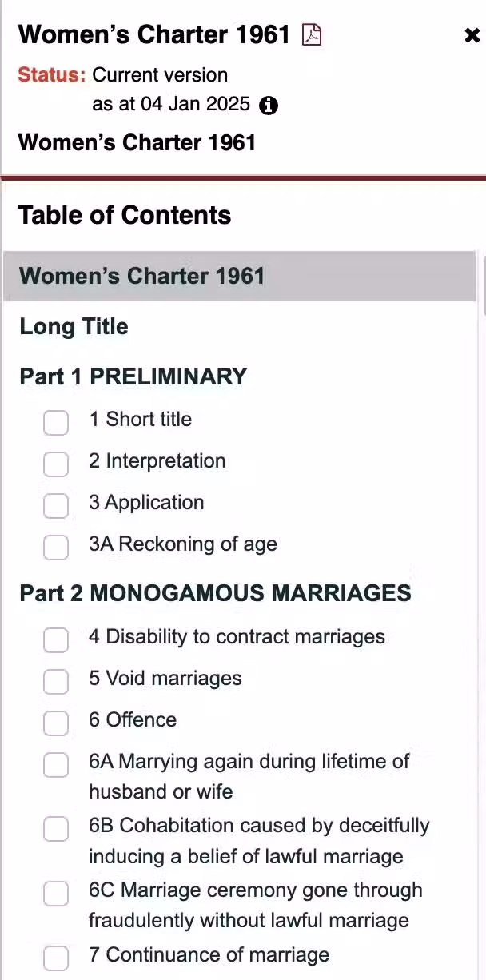Open the Long Title entry

coord(74,326)
